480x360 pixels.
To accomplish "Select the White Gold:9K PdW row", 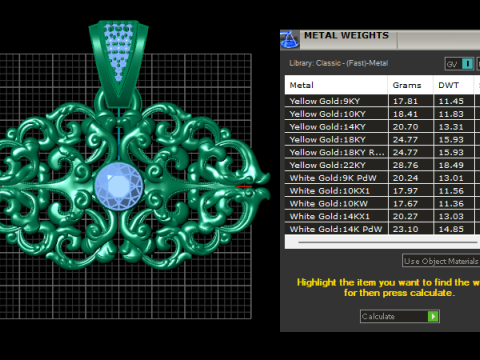I will 382,178.
